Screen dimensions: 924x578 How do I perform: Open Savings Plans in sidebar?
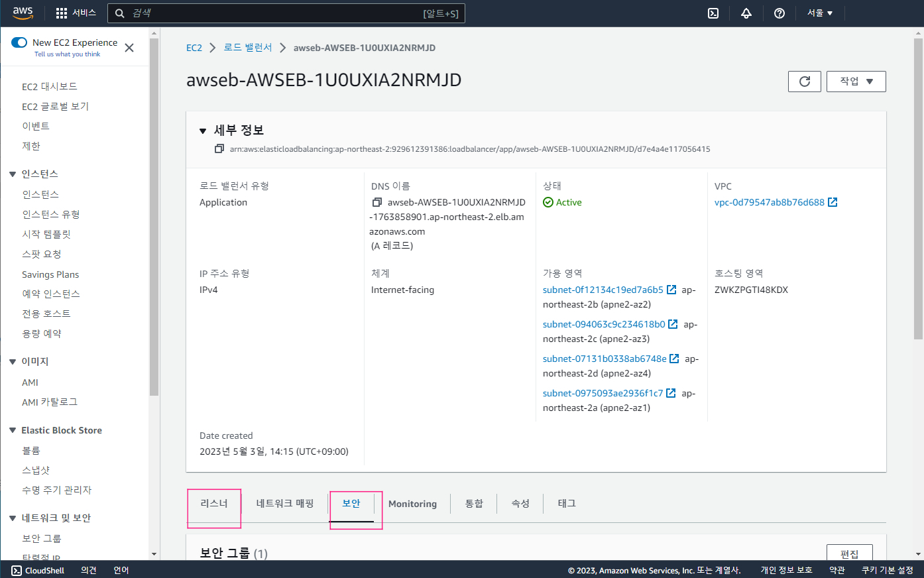click(50, 274)
